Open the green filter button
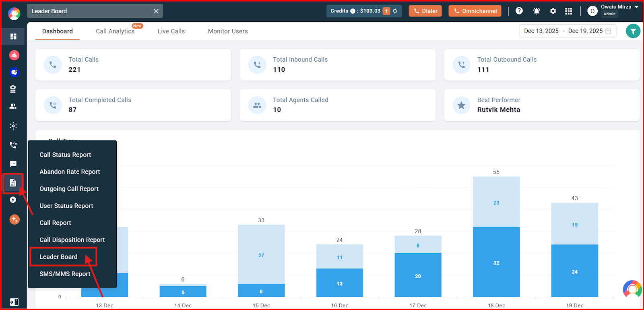644x310 pixels. [633, 31]
